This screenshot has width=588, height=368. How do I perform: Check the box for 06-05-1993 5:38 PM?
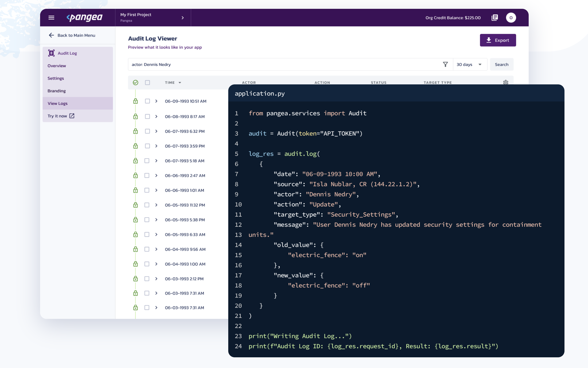(147, 220)
